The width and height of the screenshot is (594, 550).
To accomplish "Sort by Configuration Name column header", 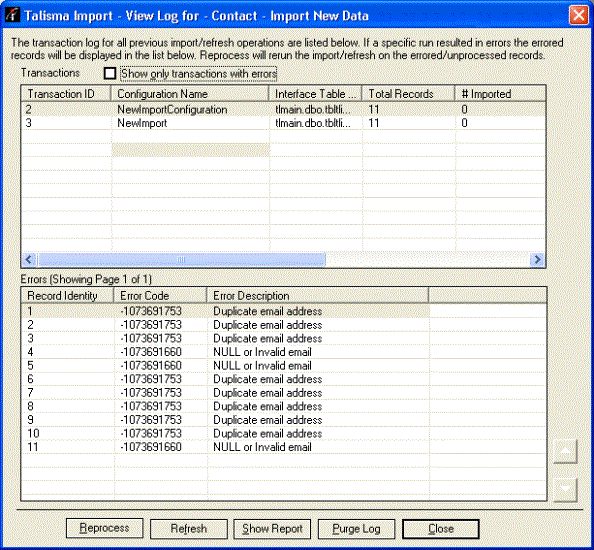I will (190, 94).
